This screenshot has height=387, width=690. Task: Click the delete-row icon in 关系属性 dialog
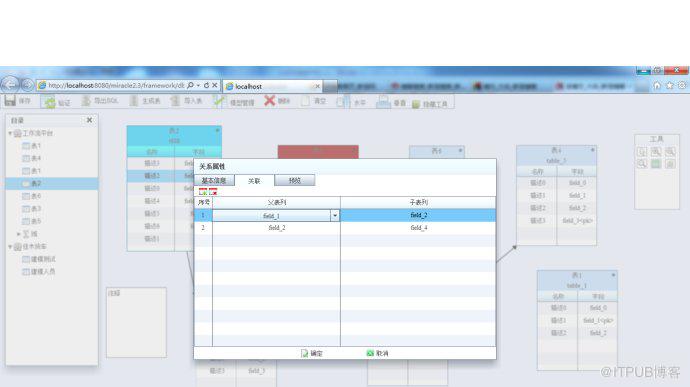213,192
